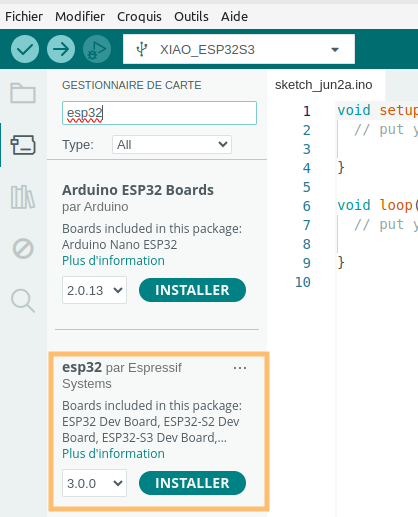Viewport: 418px width, 517px height.
Task: Expand the 2.0.13 version dropdown
Action: pyautogui.click(x=94, y=290)
